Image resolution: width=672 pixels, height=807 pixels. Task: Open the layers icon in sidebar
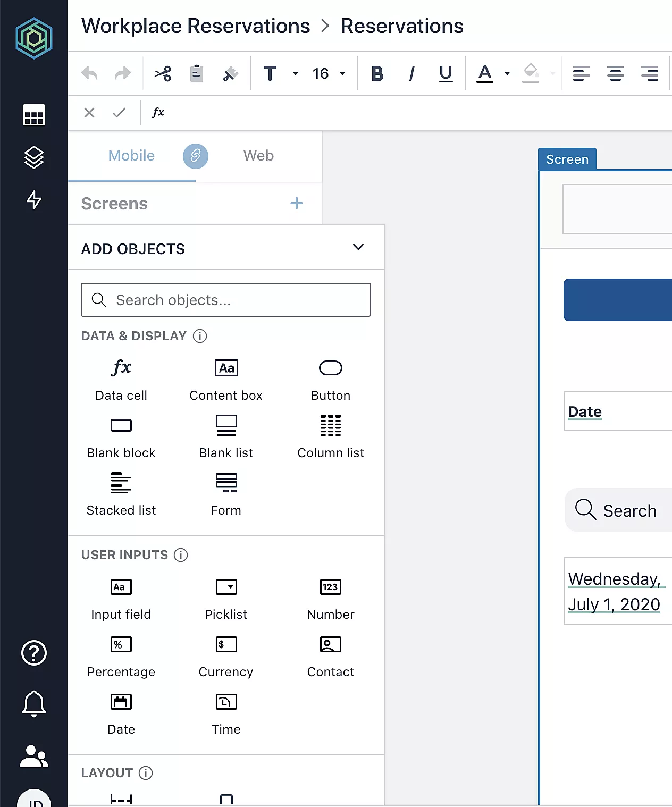34,157
